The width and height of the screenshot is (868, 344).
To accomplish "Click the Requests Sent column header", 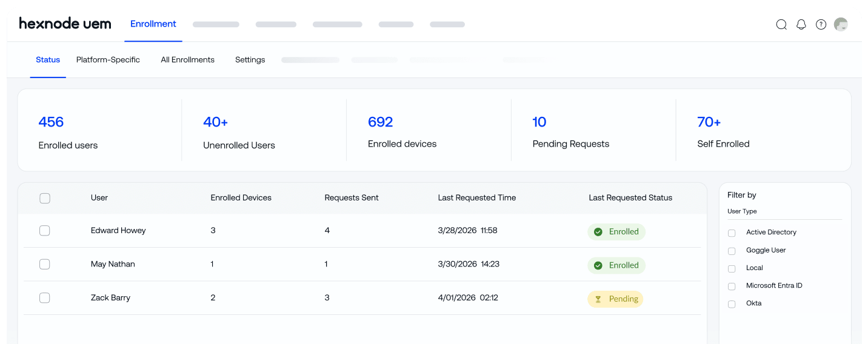I will point(352,197).
